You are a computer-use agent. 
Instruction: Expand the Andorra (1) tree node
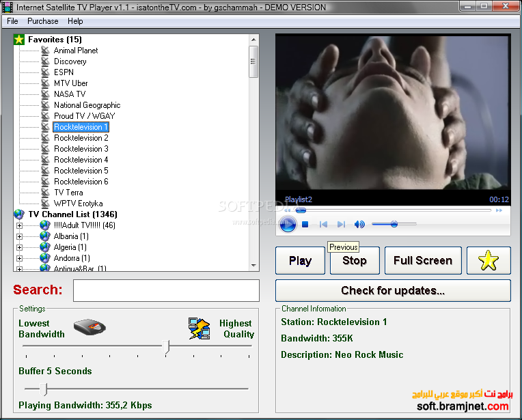tap(19, 258)
